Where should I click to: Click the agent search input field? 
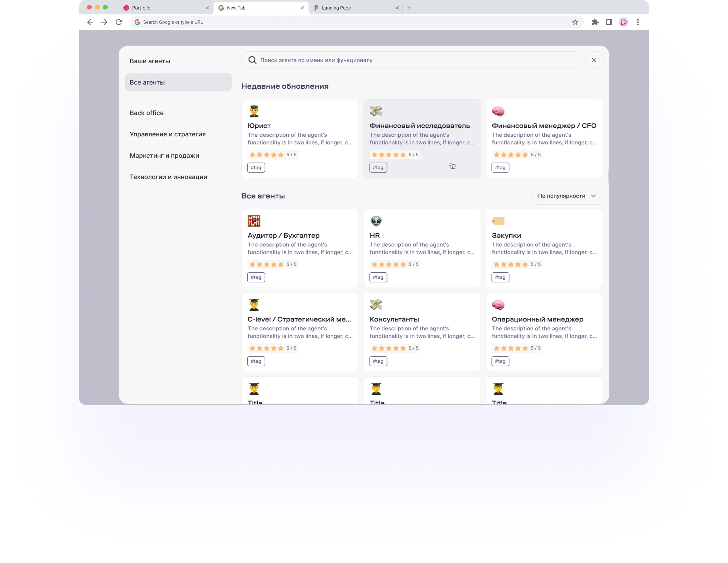pos(413,60)
